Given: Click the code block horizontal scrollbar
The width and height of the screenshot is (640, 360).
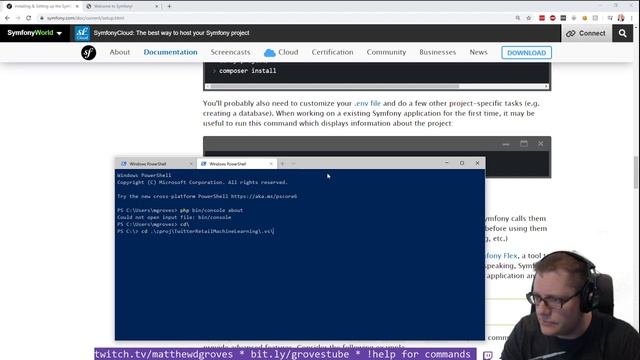Looking at the screenshot, I should pyautogui.click(x=335, y=86).
